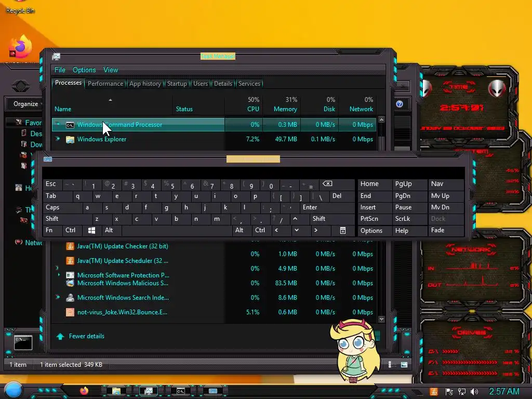Tap the Fade key on the keyboard
Viewport: 532px width, 399px height.
click(x=445, y=230)
